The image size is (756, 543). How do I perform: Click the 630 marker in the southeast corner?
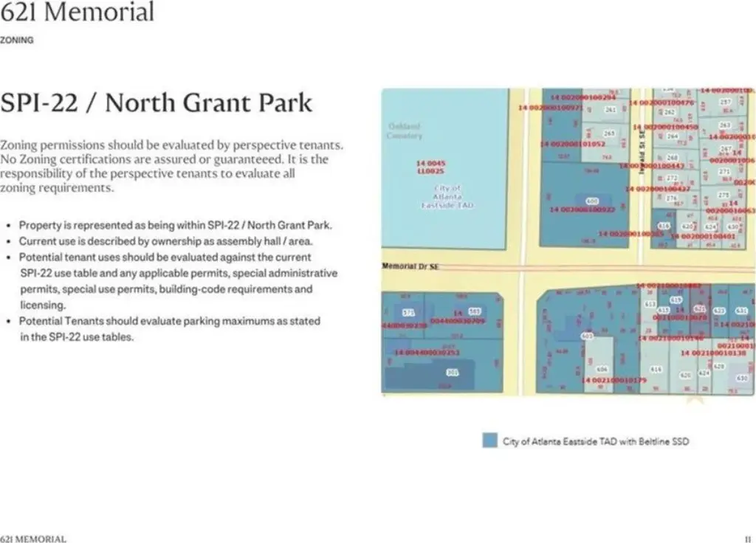click(x=742, y=378)
